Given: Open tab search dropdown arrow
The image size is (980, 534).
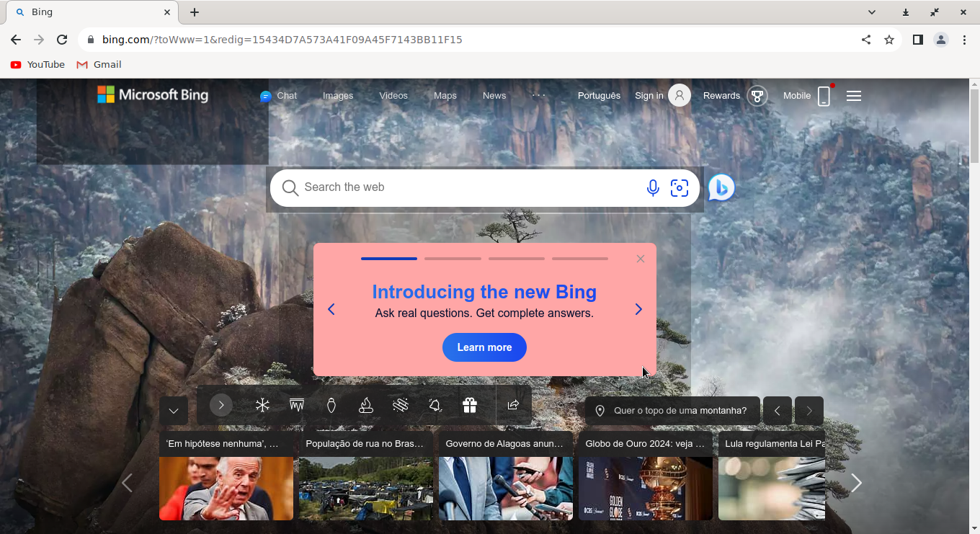Looking at the screenshot, I should [872, 12].
